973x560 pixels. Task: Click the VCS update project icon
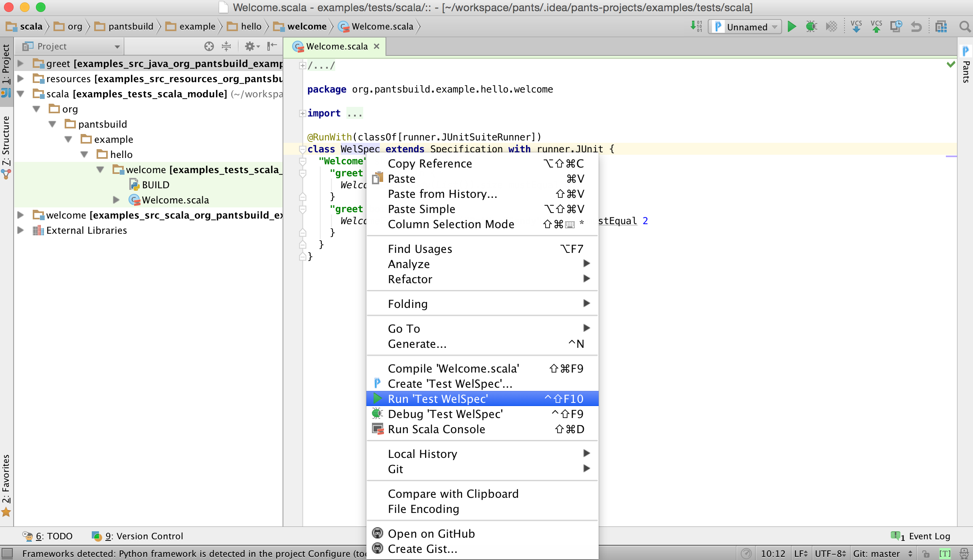(856, 27)
